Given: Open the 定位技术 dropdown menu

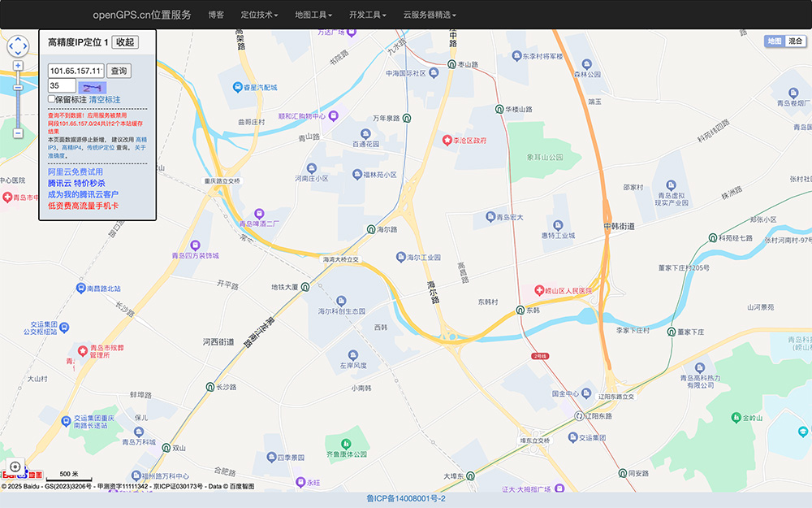Looking at the screenshot, I should (260, 15).
